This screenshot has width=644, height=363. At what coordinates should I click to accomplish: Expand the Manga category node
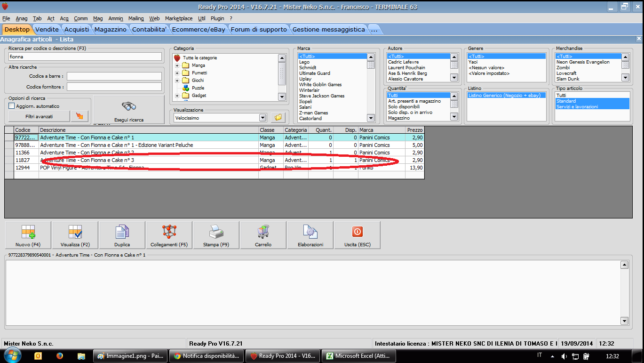pyautogui.click(x=177, y=65)
